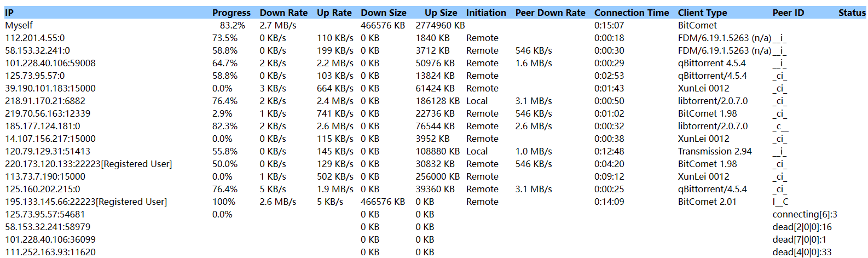The height and width of the screenshot is (258, 868).
Task: Click the Progress column header
Action: coord(231,13)
